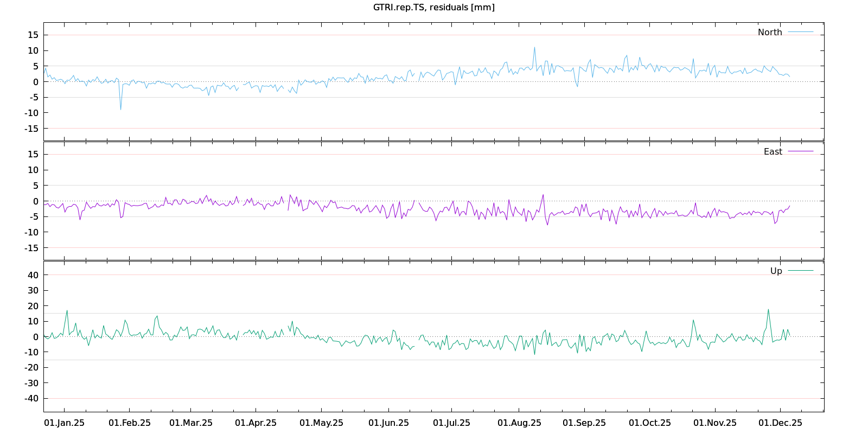Click the green Up legend line sample
The height and width of the screenshot is (434, 868).
[x=800, y=271]
